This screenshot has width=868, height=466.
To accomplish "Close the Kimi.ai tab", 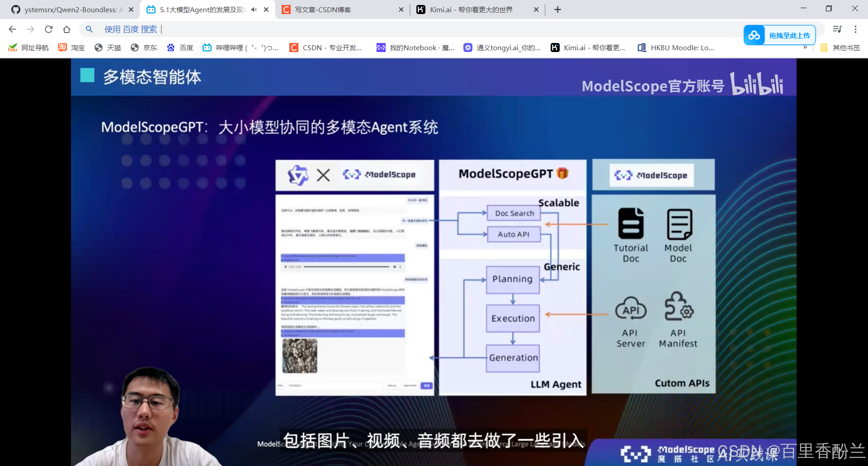I will pos(536,10).
